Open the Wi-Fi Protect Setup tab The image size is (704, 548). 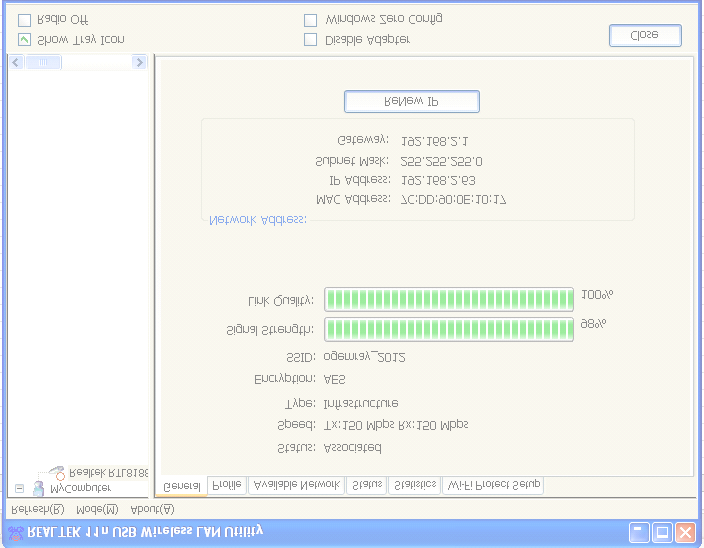[x=493, y=485]
